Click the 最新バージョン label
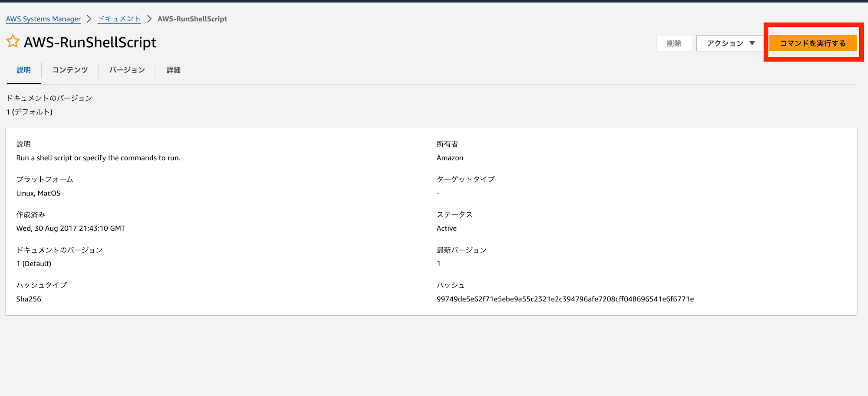 [x=461, y=250]
